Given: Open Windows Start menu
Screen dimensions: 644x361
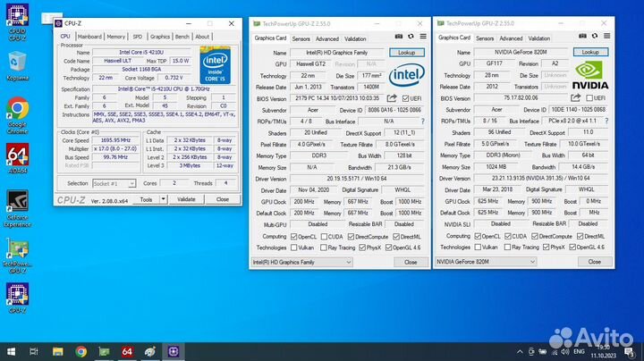Looking at the screenshot, I should (x=11, y=351).
